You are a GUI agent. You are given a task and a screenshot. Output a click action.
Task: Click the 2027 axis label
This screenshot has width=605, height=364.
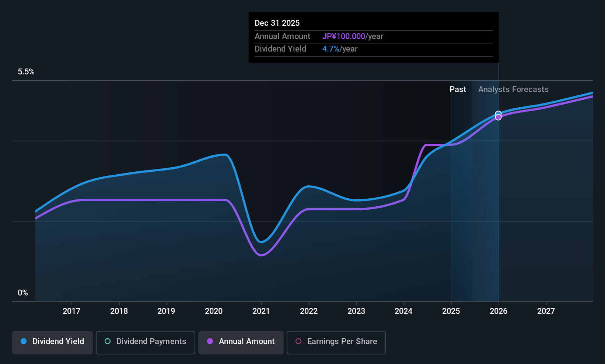pos(546,311)
